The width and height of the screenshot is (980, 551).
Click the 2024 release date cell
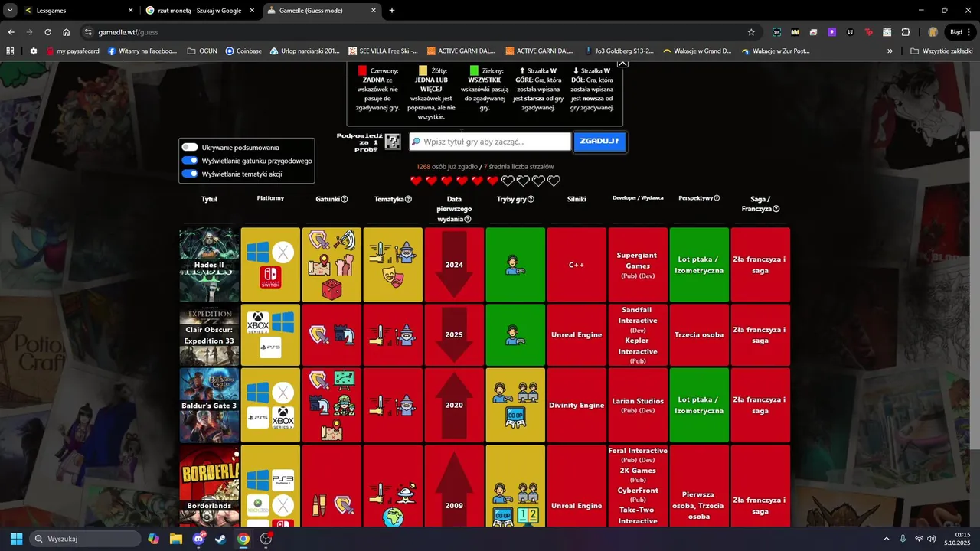click(x=454, y=265)
